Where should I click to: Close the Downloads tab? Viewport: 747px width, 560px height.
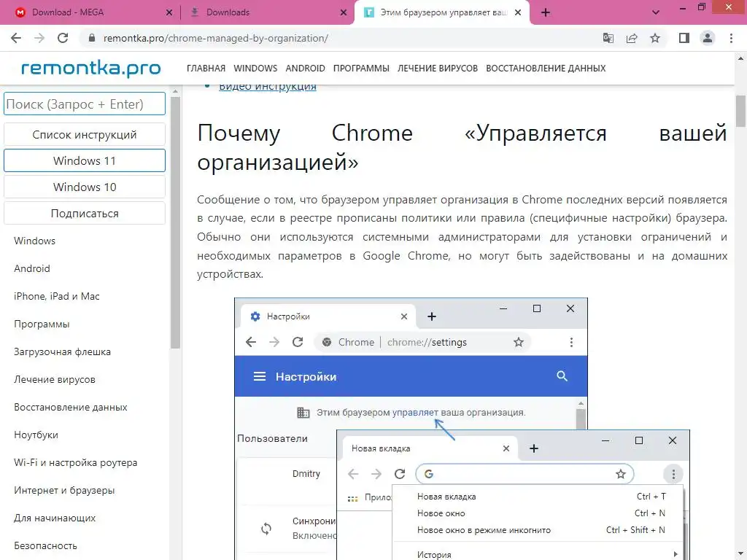point(343,12)
